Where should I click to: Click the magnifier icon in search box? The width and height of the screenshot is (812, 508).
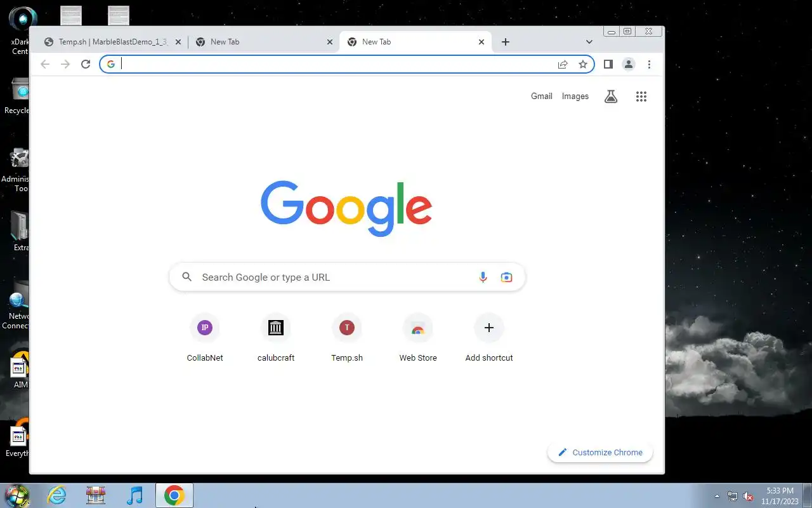(187, 277)
